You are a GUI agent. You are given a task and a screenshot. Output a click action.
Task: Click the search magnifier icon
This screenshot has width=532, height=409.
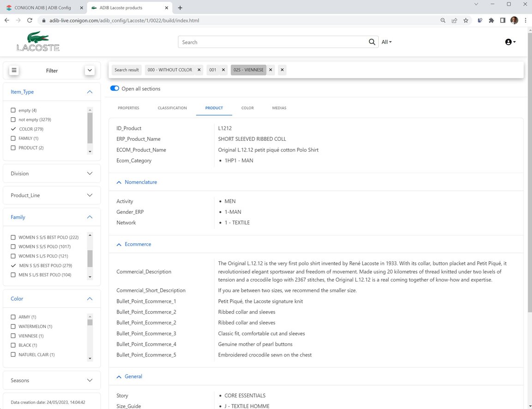coord(372,42)
